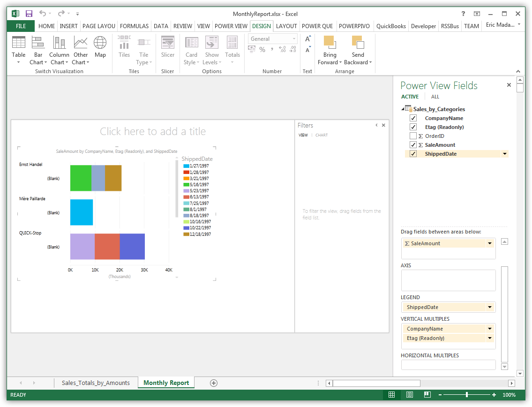Screen dimensions: 532x407
Task: Apply the Percent number style
Action: [262, 49]
